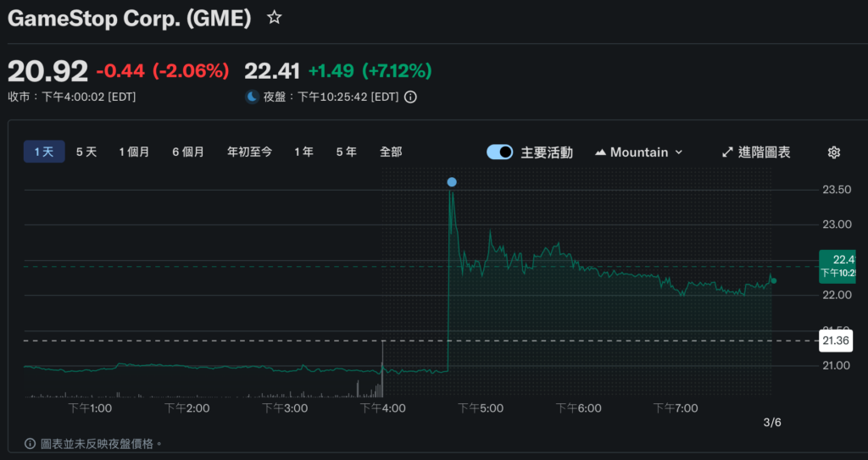
Task: Click the 23.50 price axis label
Action: point(837,190)
